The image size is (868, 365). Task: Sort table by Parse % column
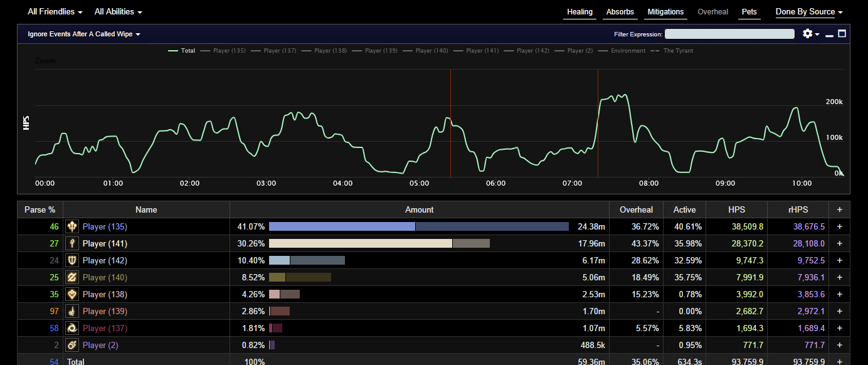point(40,209)
